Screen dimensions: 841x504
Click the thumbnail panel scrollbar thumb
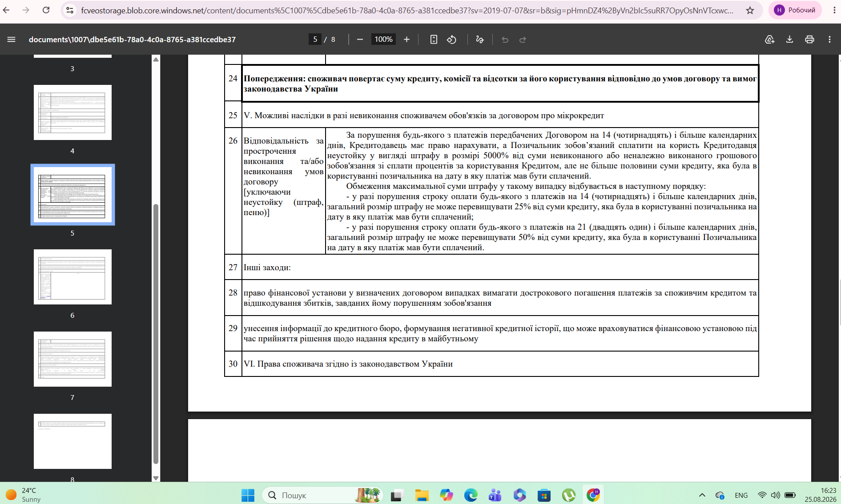(x=156, y=334)
